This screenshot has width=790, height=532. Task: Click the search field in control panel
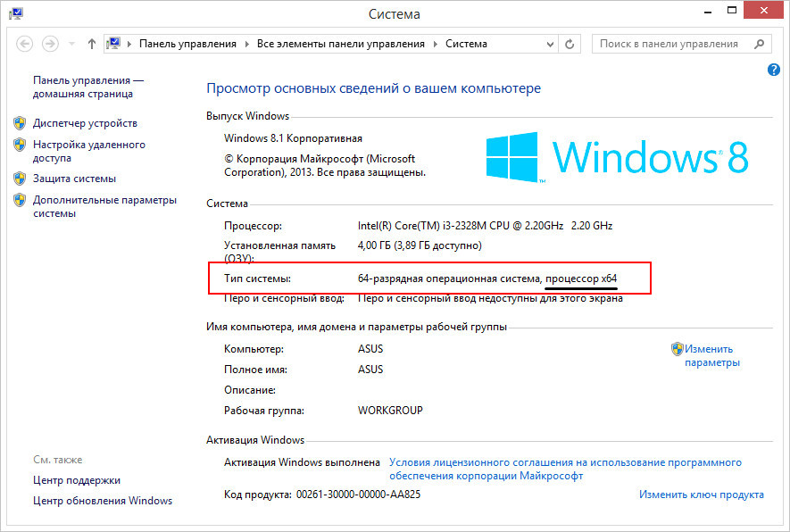click(x=682, y=44)
